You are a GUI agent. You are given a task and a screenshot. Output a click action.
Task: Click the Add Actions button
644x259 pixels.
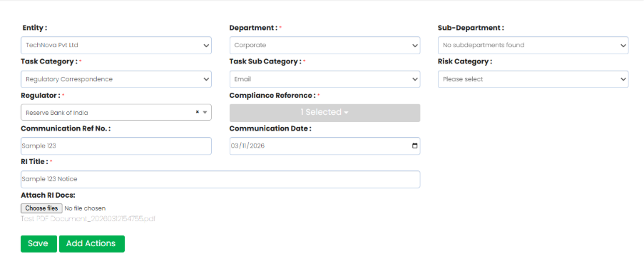(x=91, y=244)
